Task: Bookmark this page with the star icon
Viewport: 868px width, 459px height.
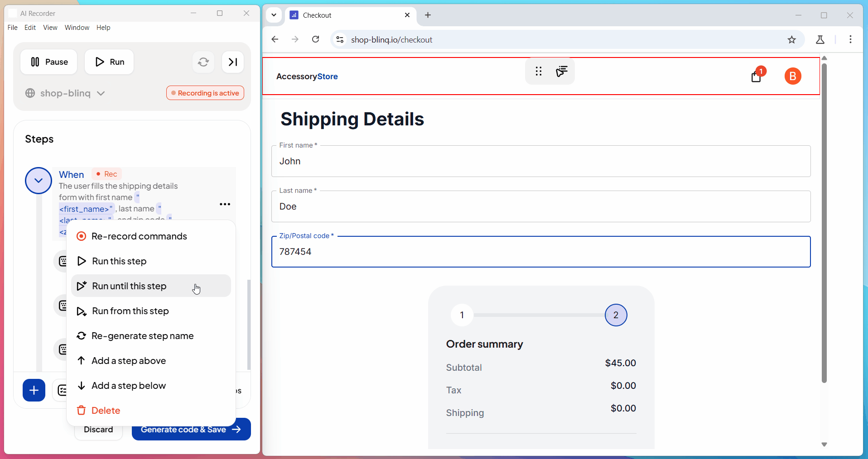Action: coord(791,40)
